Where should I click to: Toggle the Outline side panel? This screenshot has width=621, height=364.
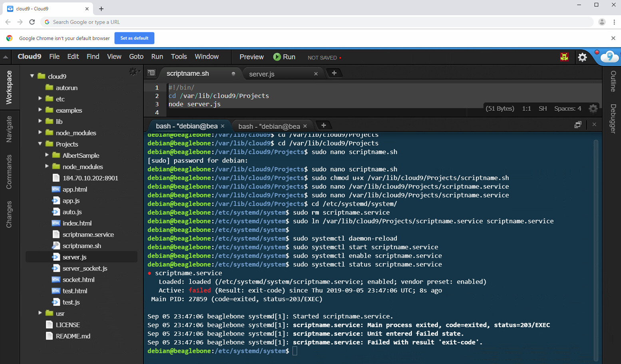pos(613,81)
